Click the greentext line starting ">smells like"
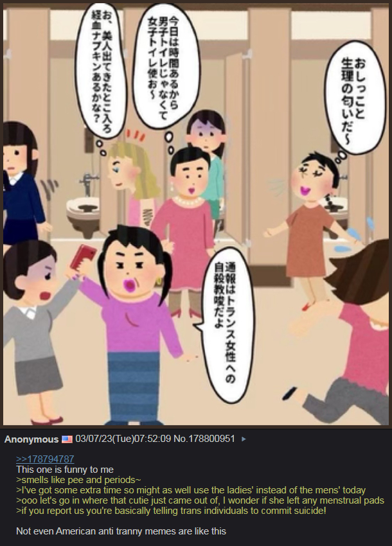This screenshot has width=392, height=546. coord(78,480)
